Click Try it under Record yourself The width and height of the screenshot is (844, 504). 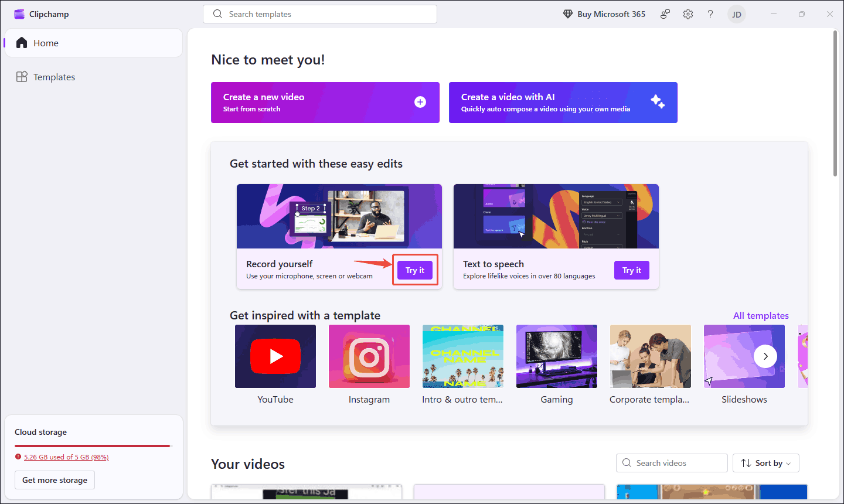(x=414, y=270)
